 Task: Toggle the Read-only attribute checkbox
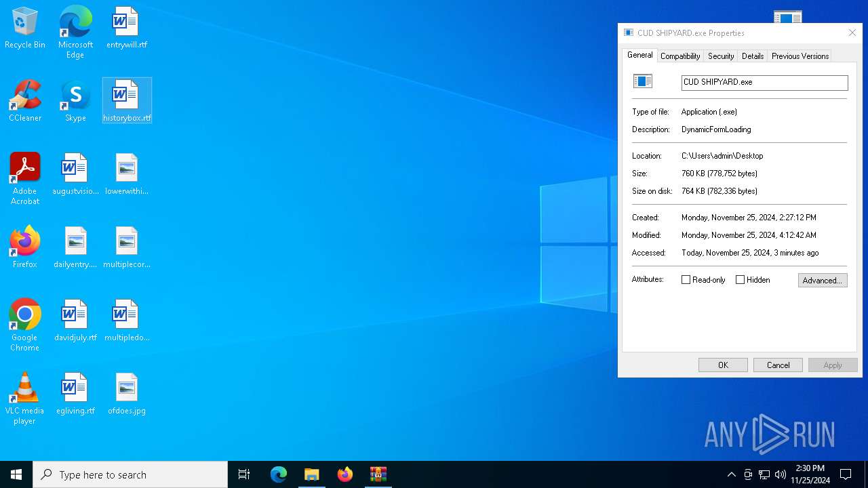click(686, 279)
